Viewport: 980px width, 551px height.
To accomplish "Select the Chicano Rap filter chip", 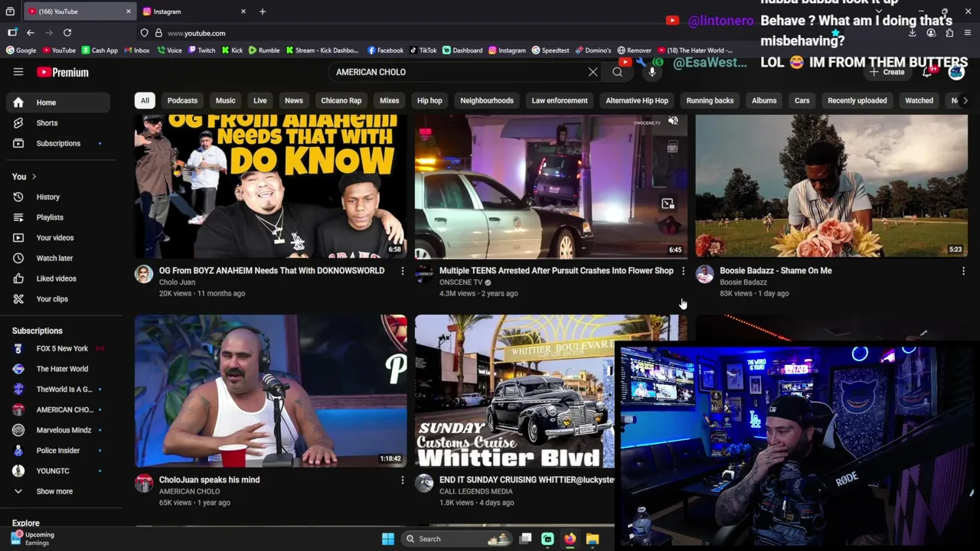I will [x=341, y=100].
